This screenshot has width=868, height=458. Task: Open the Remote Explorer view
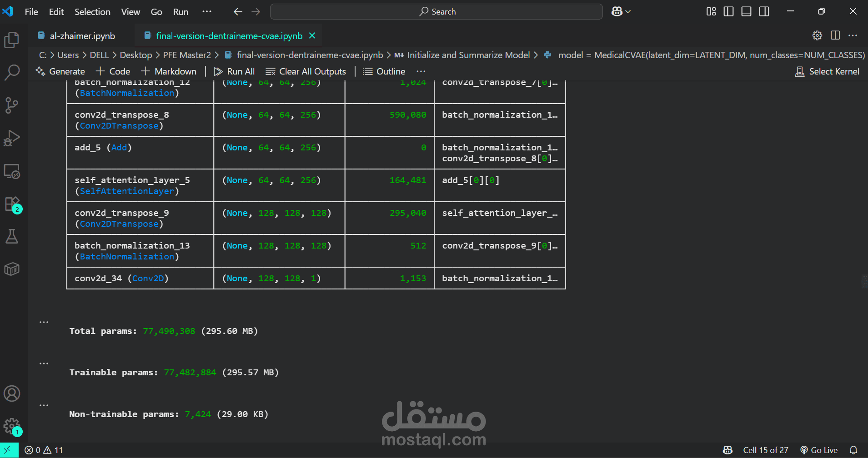(12, 171)
